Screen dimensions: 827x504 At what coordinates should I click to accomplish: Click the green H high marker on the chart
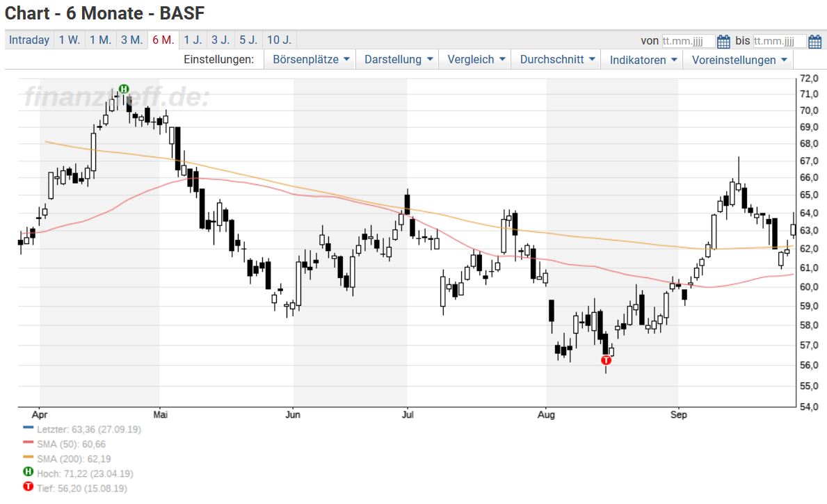pos(123,89)
